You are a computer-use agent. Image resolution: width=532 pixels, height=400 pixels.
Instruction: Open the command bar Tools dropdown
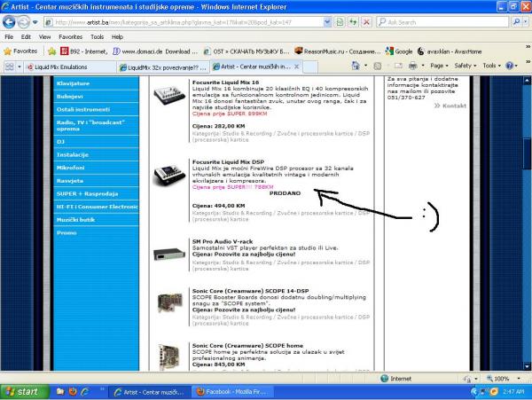pyautogui.click(x=491, y=66)
